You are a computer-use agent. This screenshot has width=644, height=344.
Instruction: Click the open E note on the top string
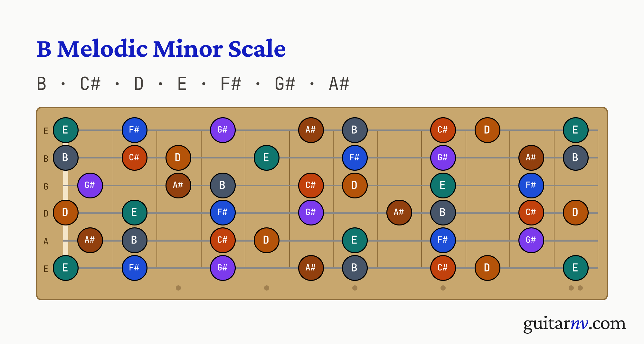coord(66,130)
